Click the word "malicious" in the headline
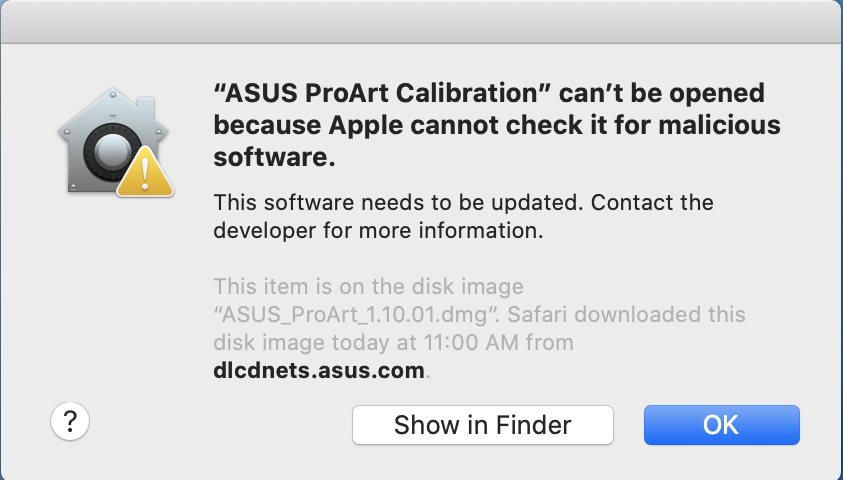This screenshot has height=480, width=843. pos(719,125)
